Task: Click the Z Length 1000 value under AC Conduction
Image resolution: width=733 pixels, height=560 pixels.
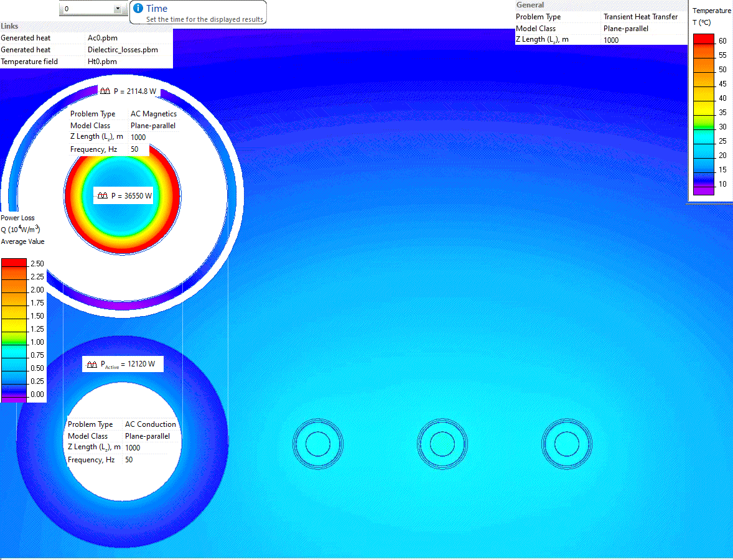Action: tap(133, 448)
